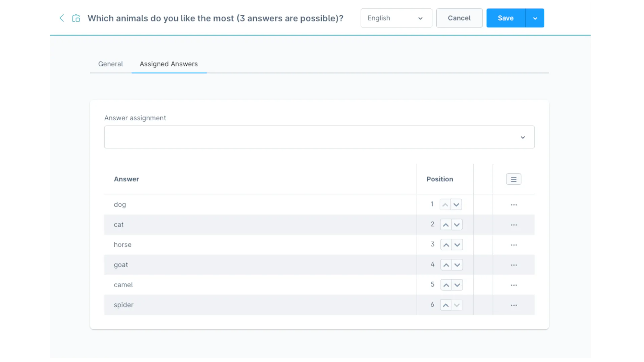
Task: Click the back arrow icon
Action: click(62, 18)
